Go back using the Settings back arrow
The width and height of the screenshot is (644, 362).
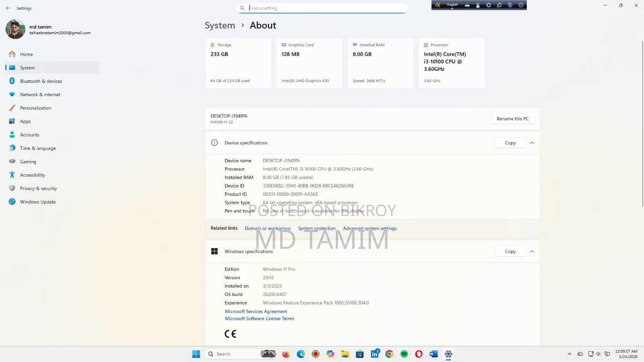(8, 8)
